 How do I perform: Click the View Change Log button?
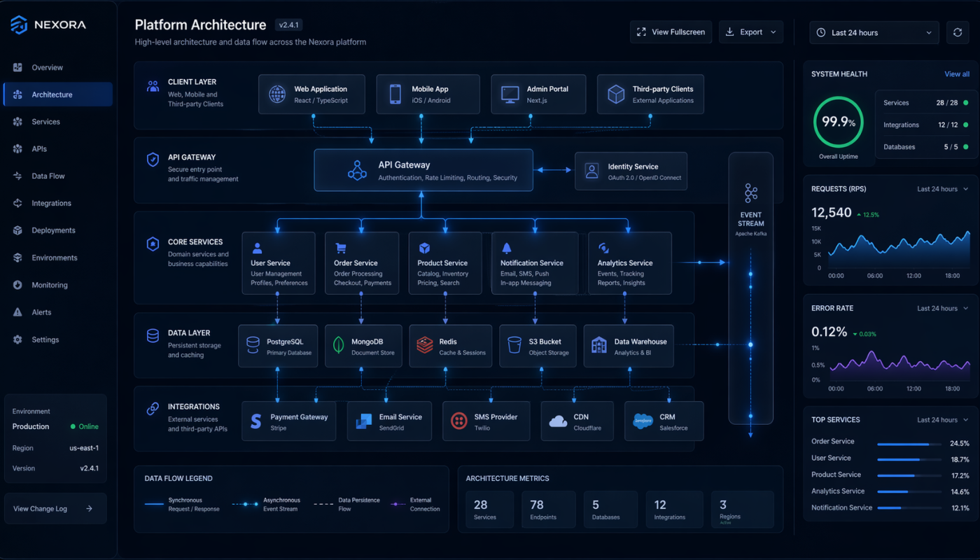coord(55,508)
